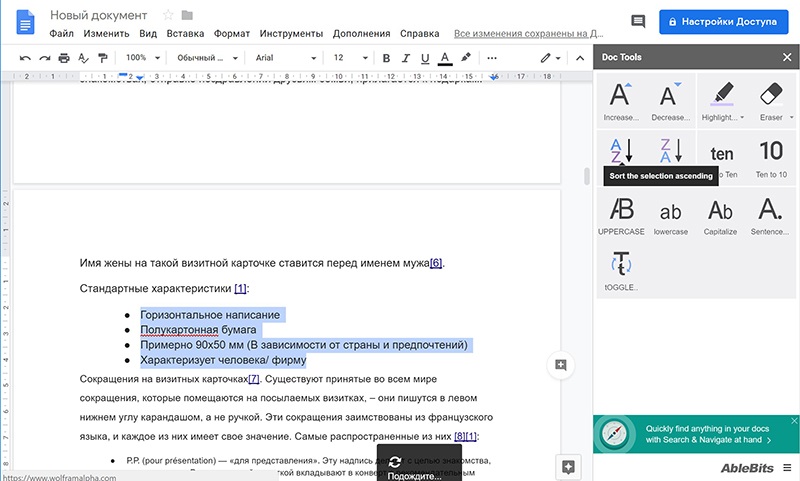Follow the footnote link [6]

(436, 264)
